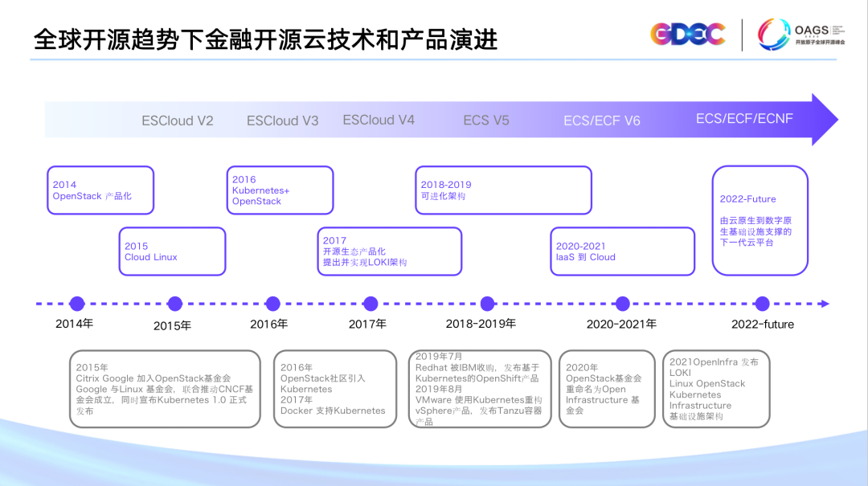
Task: Click the 2022-Future next-generation cloud platform box
Action: 760,220
